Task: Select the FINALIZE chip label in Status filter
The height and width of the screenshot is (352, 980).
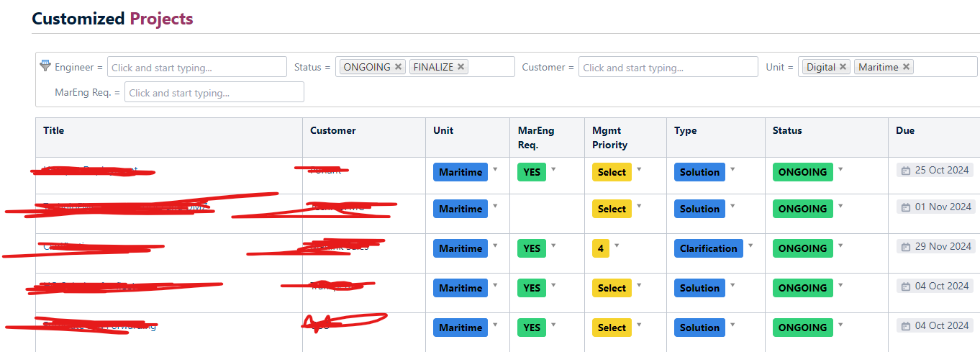Action: click(433, 67)
